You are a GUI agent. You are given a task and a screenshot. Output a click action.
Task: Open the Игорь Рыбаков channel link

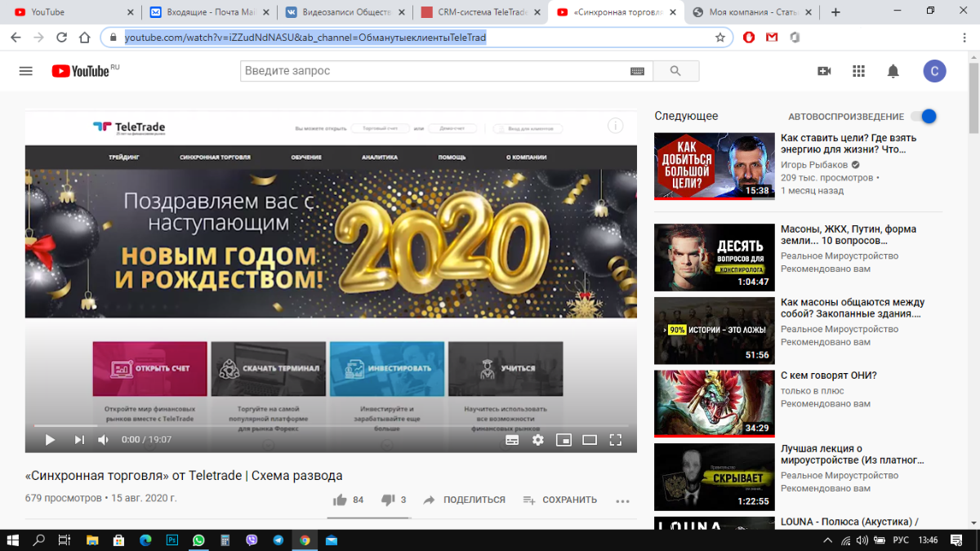(x=814, y=164)
